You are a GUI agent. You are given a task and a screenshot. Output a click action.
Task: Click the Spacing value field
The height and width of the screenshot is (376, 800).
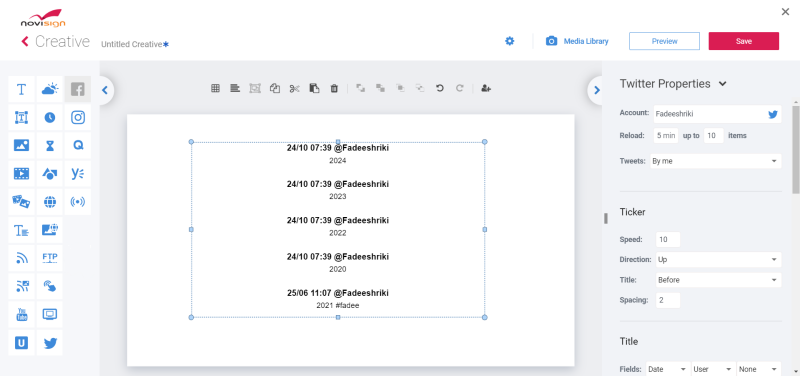click(x=668, y=300)
